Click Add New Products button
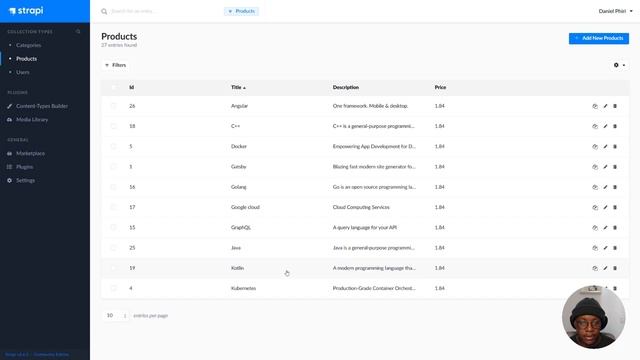The width and height of the screenshot is (640, 360). pos(599,38)
